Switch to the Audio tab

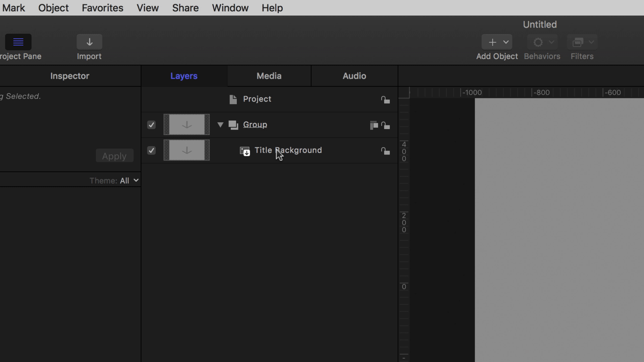[354, 76]
